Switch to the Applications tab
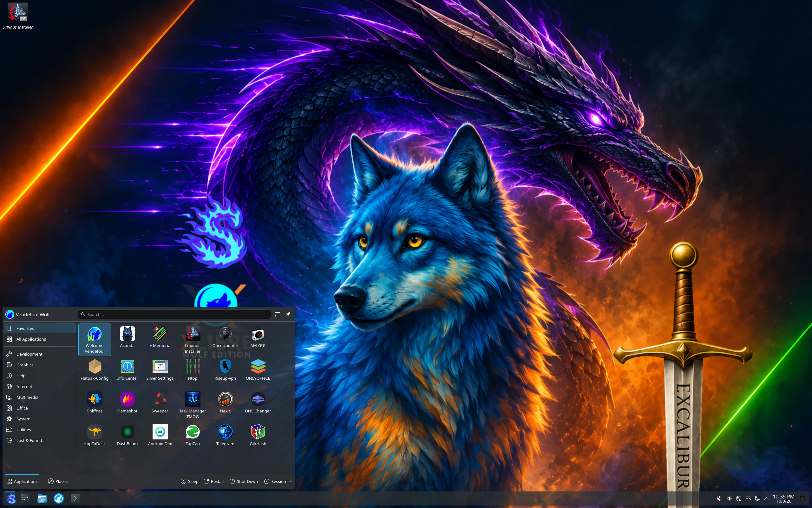Viewport: 812px width, 508px height. point(22,481)
